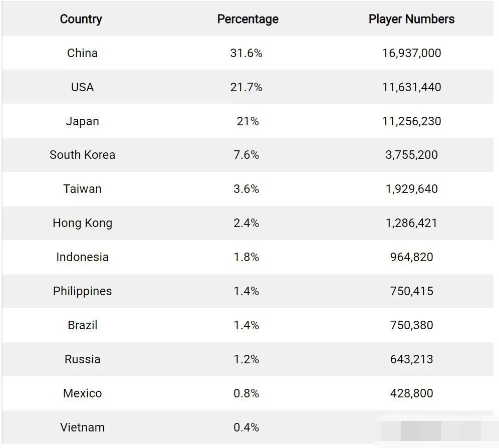Click Hong Kong's 2.4% value

pyautogui.click(x=246, y=223)
